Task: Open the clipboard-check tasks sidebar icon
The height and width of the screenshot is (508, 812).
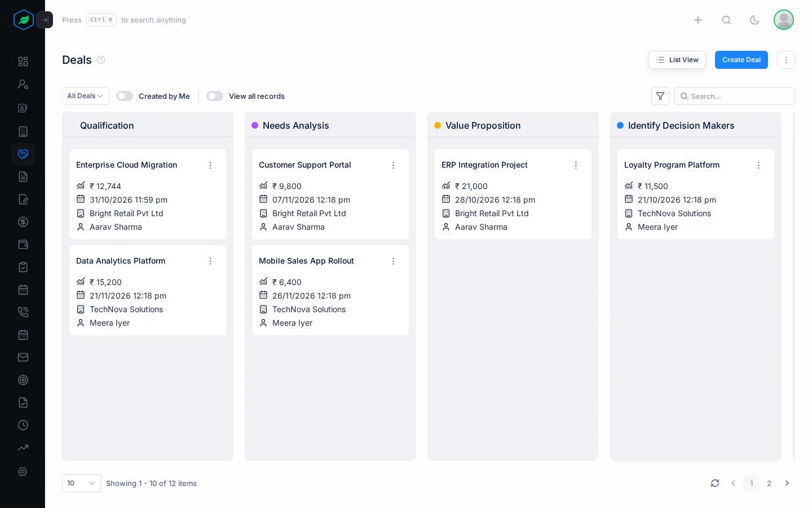Action: pyautogui.click(x=23, y=267)
